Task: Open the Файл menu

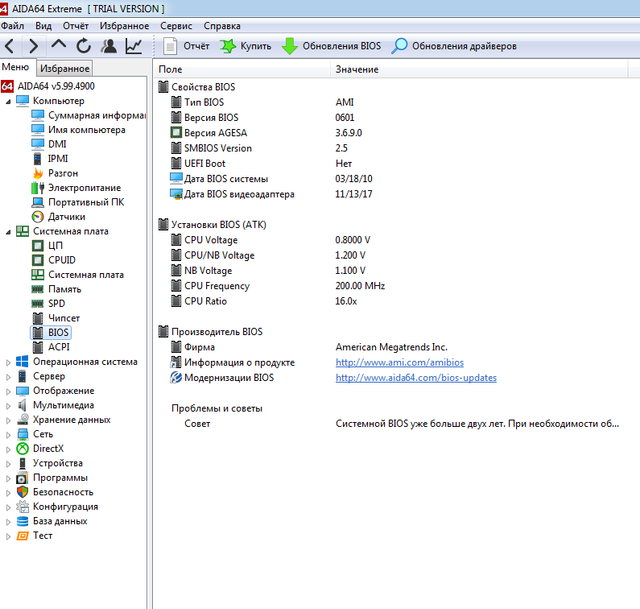Action: [x=12, y=26]
